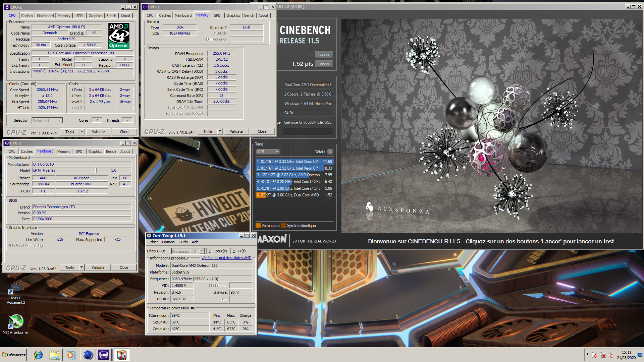This screenshot has height=362, width=644.
Task: Switch to Caches tab in the CPU-Z CPU window
Action: coord(27,16)
